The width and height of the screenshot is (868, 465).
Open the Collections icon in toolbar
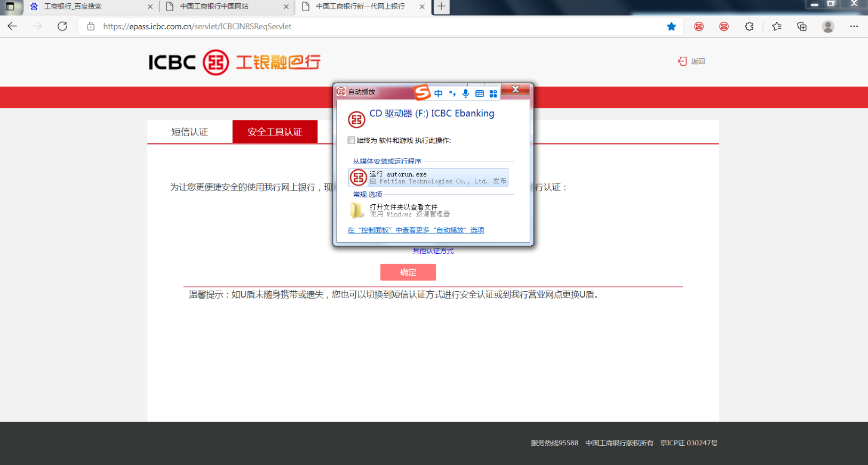pos(801,27)
